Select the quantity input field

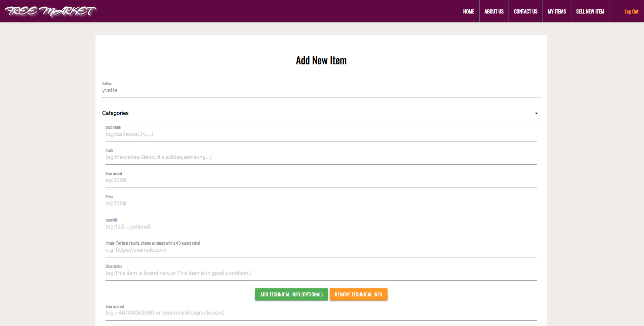[x=321, y=227]
